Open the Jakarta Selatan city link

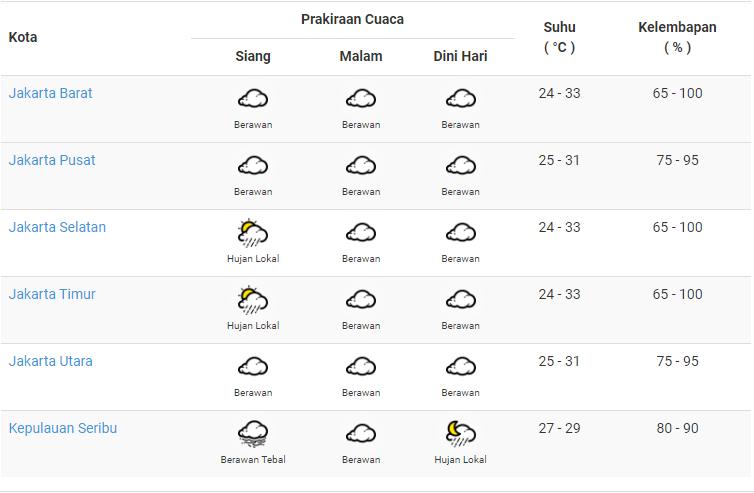click(x=57, y=227)
